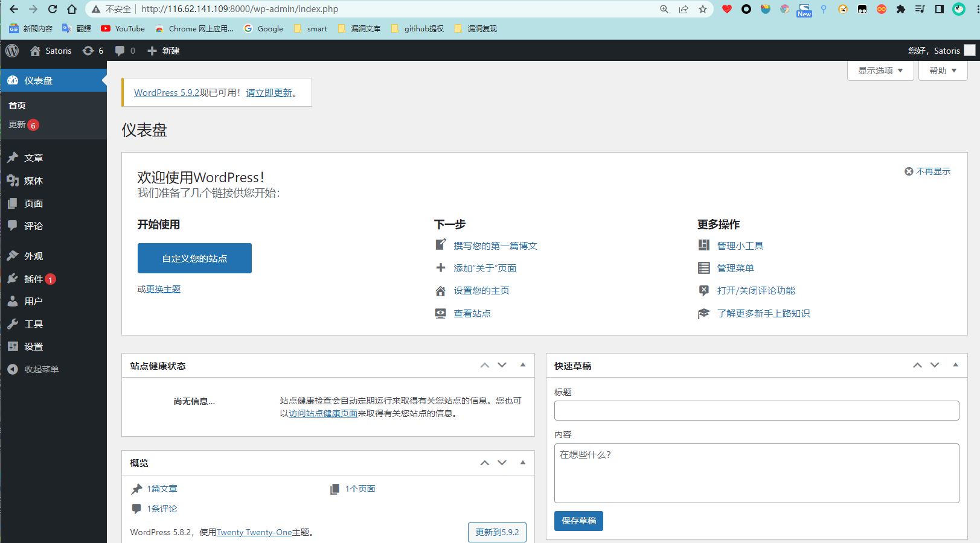980x543 pixels.
Task: Expand 显示选项 screen options dropdown
Action: tap(880, 71)
